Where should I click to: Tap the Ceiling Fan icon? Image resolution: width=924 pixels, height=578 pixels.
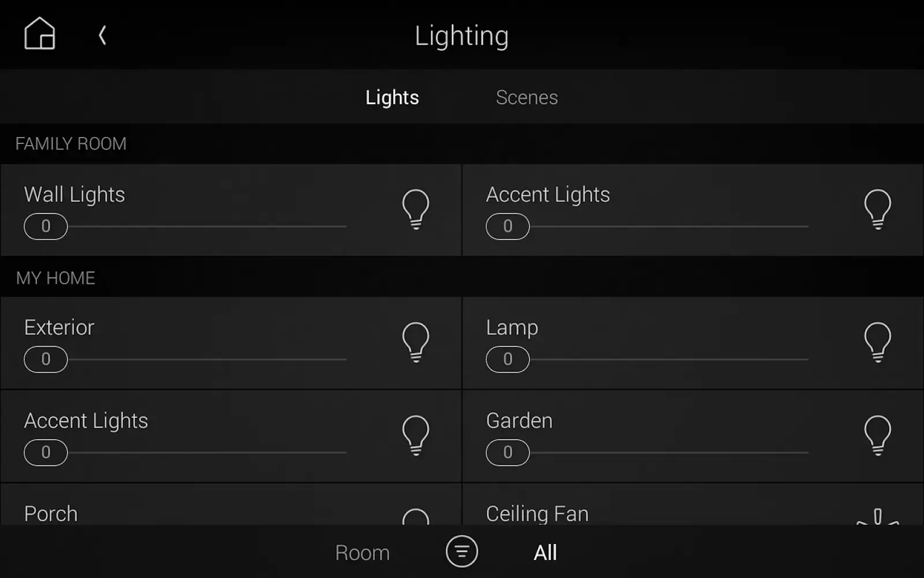(877, 516)
